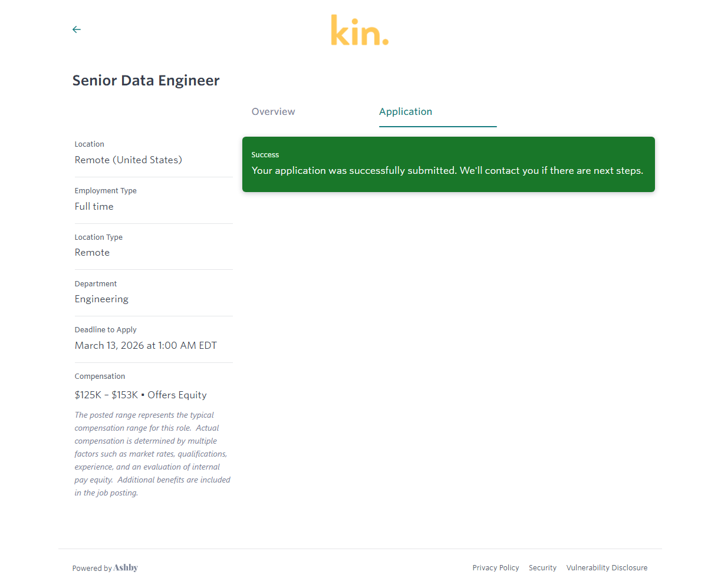
Task: Open the Privacy Policy link
Action: [x=496, y=568]
